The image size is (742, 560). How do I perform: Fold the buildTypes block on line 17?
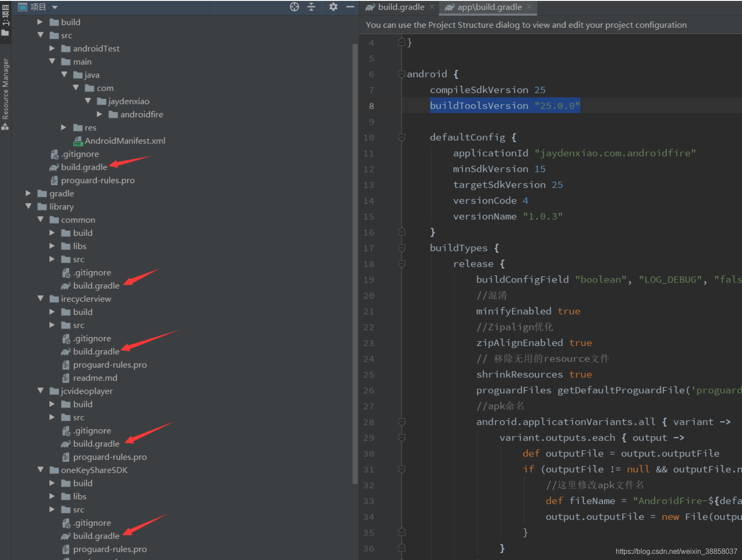(x=402, y=248)
